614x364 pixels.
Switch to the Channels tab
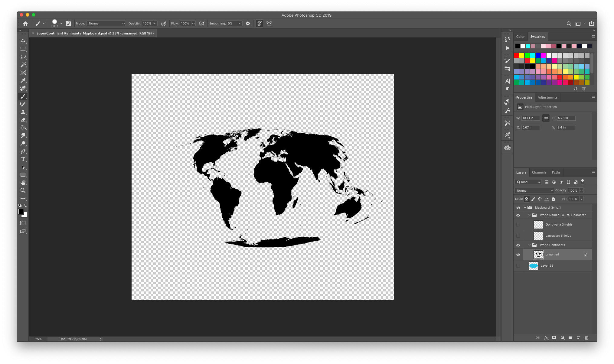coord(539,172)
